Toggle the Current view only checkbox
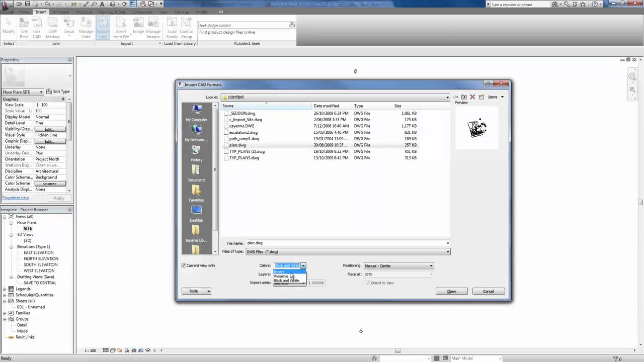Screen dimensions: 644x362 tap(184, 265)
